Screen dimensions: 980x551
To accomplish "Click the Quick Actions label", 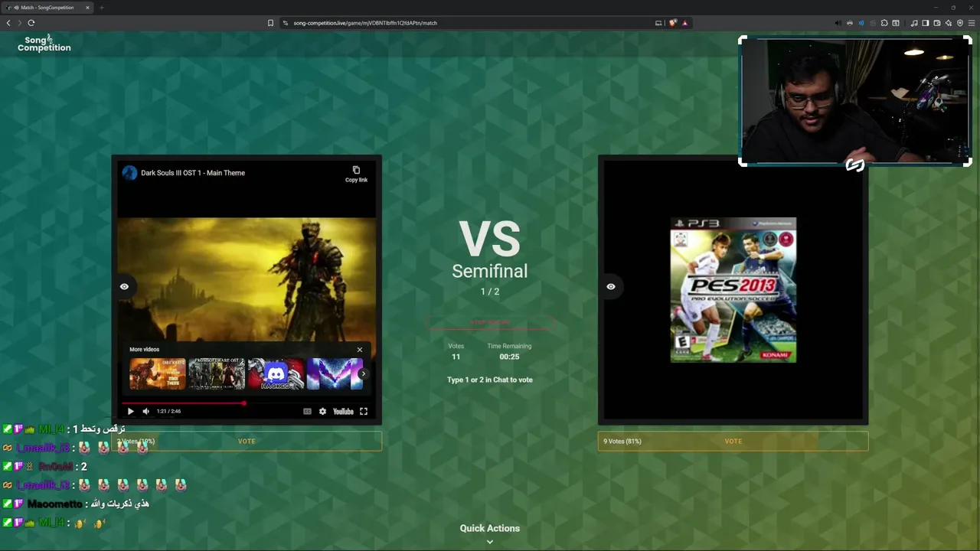I will [x=490, y=528].
